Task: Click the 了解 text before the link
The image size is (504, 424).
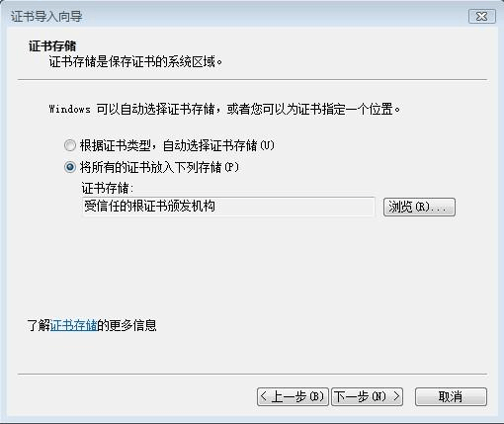Action: tap(39, 325)
